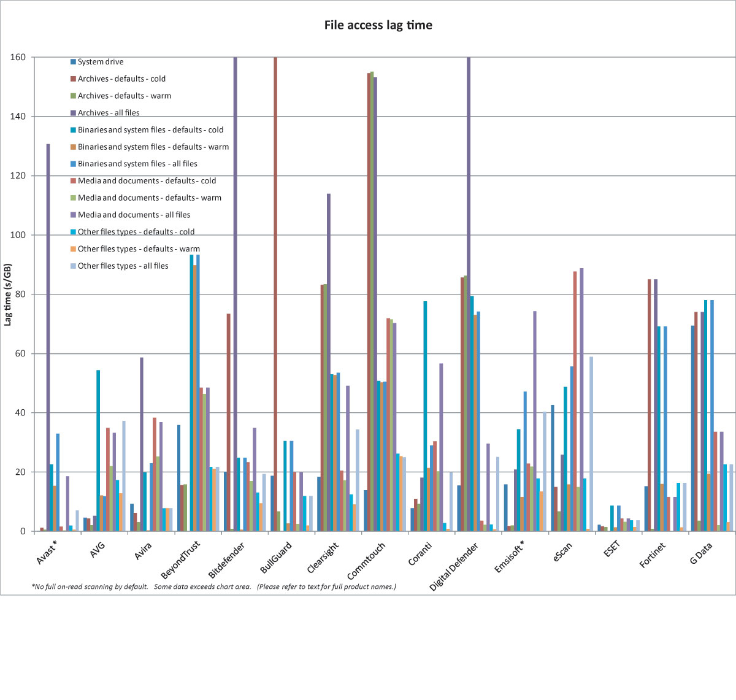Click the Digital Defender axis label
736x700 pixels.
[454, 566]
